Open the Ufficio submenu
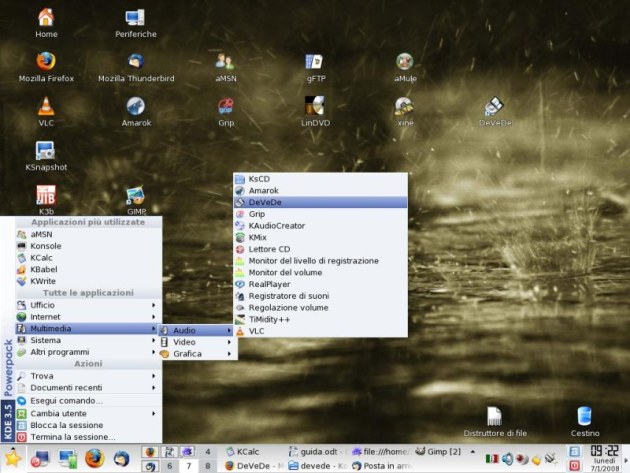Image resolution: width=630 pixels, height=473 pixels. [x=43, y=305]
